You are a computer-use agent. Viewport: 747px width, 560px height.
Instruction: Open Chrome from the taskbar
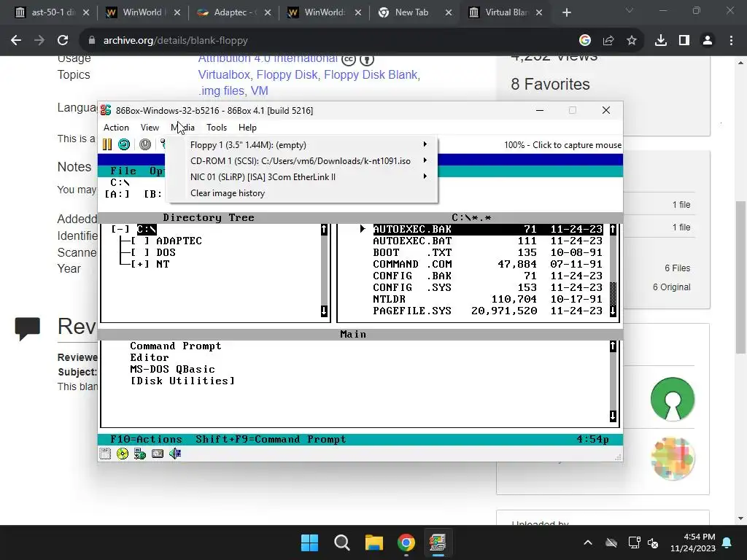point(406,542)
